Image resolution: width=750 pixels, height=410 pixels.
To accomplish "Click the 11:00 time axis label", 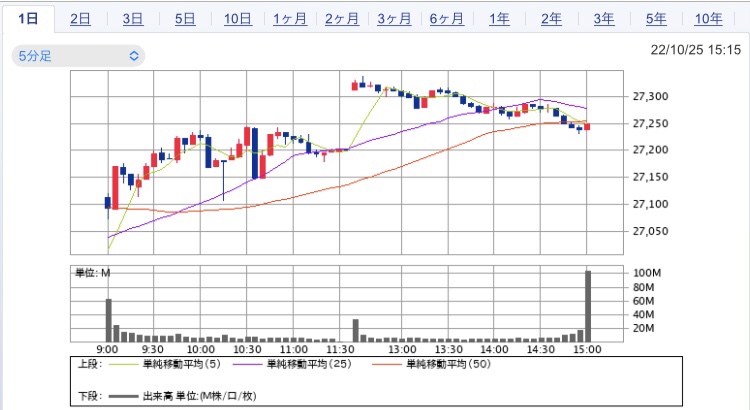I will click(294, 350).
